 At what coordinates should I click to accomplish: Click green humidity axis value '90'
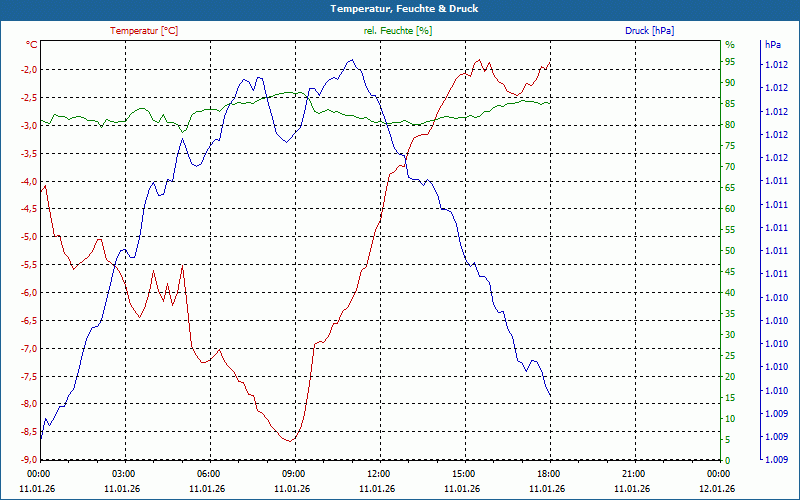730,83
